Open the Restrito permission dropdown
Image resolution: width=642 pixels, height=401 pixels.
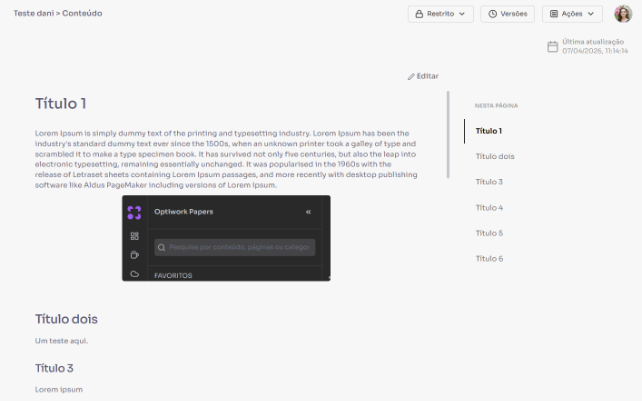(x=441, y=14)
